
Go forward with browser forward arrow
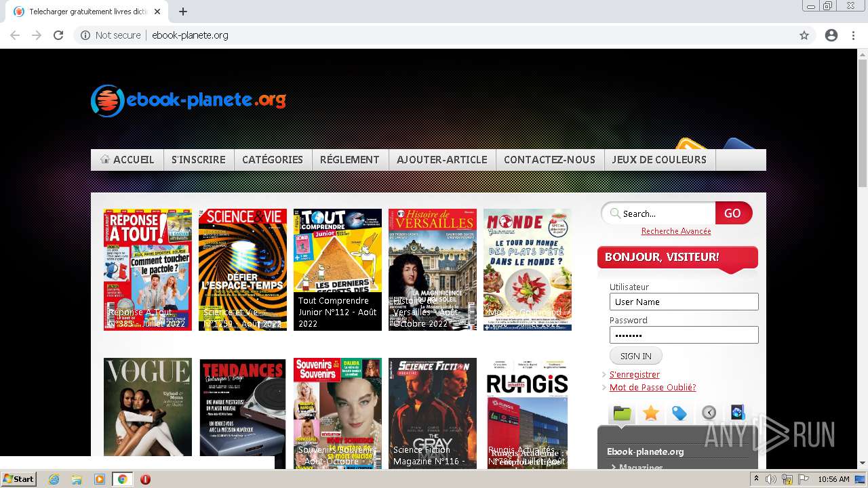37,35
